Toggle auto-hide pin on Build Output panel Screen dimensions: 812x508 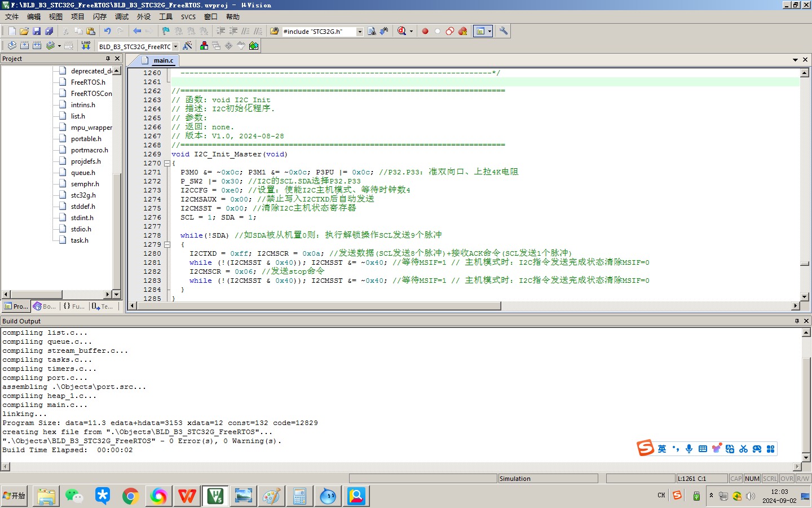[x=797, y=321]
